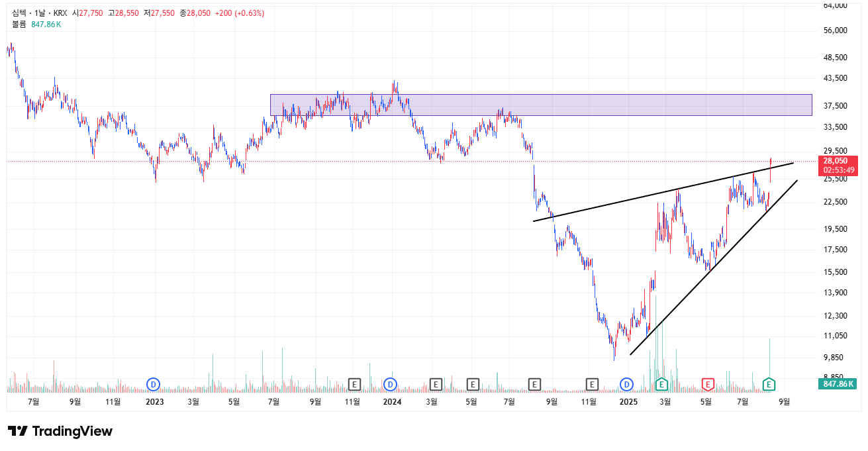Click the green 847.86K volume axis label
This screenshot has height=451, width=868.
tap(839, 383)
